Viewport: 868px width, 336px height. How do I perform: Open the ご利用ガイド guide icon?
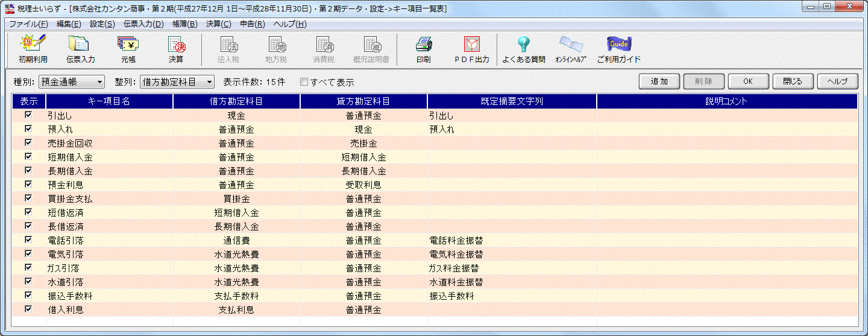pyautogui.click(x=618, y=49)
